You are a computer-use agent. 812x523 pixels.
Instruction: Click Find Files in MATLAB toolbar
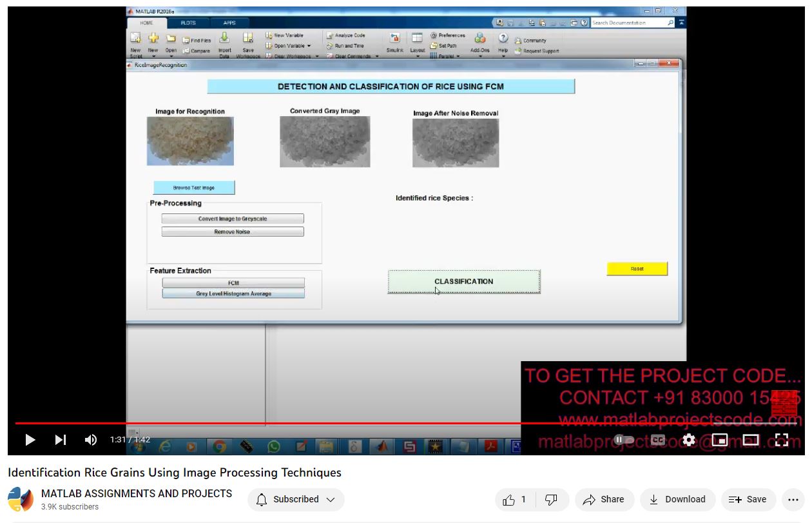pyautogui.click(x=197, y=41)
